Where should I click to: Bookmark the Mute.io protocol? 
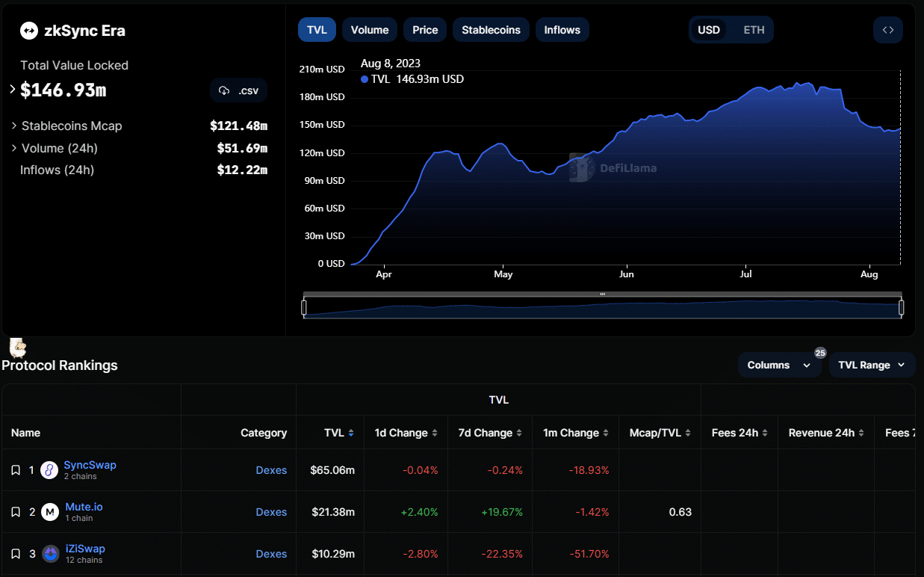click(x=16, y=512)
